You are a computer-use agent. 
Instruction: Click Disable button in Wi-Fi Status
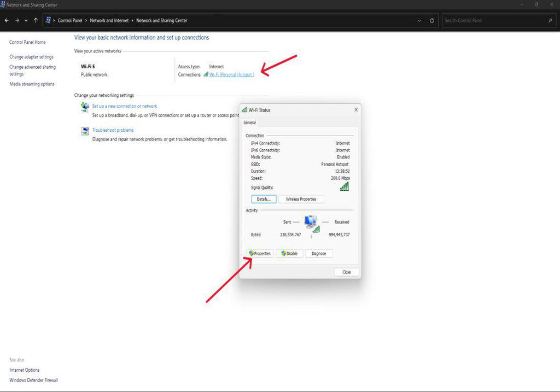tap(290, 254)
